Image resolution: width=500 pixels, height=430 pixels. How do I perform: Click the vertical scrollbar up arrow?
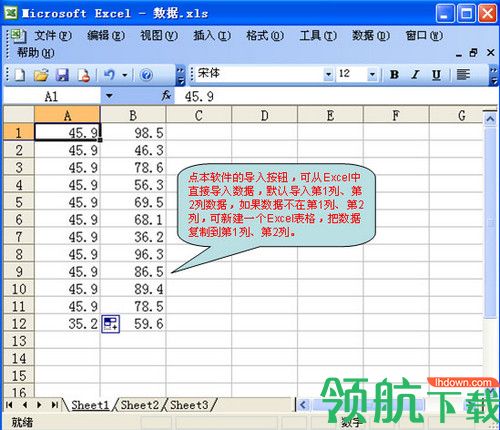point(490,119)
